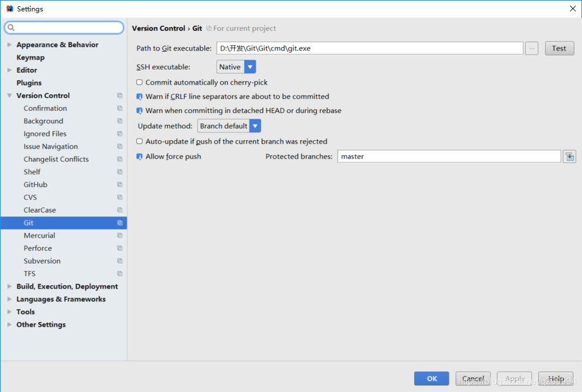Enable Auto-update if push was rejected

[140, 141]
